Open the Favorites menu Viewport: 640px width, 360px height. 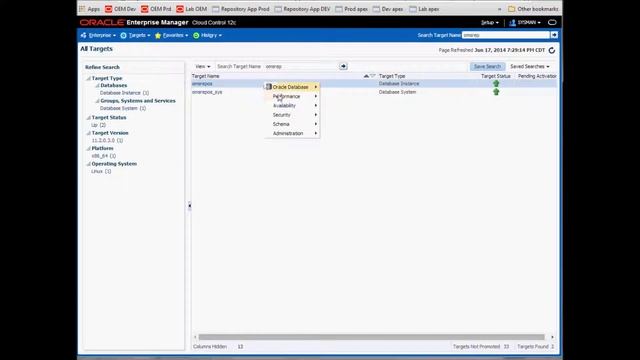point(171,36)
